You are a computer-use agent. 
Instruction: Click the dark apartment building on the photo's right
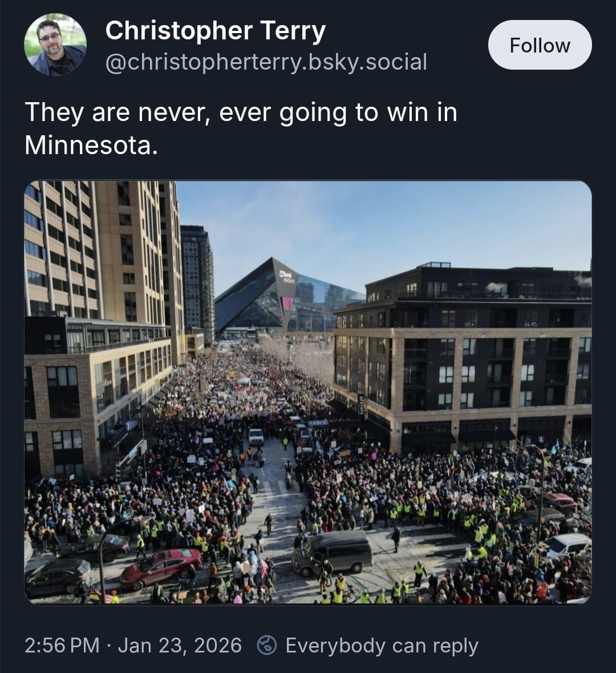click(x=463, y=356)
